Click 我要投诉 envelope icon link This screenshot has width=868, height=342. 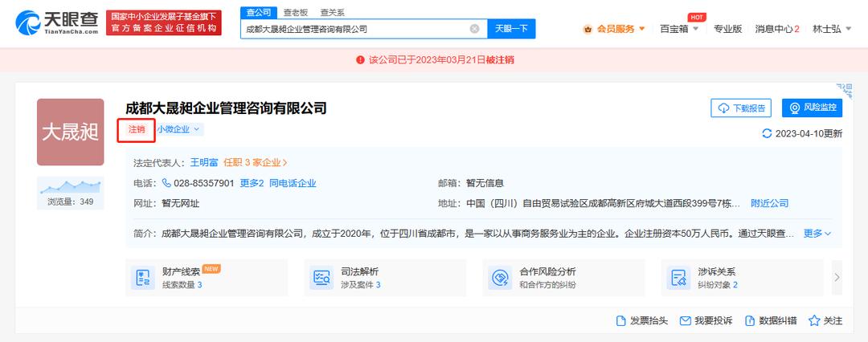[706, 320]
